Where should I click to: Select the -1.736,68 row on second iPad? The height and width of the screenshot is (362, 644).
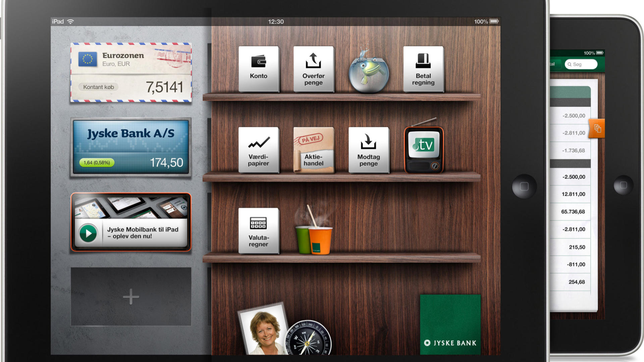coord(570,150)
